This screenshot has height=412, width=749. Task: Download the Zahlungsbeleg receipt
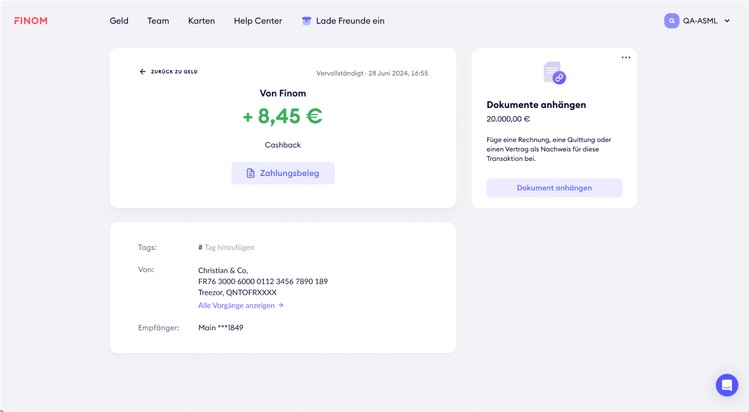tap(283, 173)
